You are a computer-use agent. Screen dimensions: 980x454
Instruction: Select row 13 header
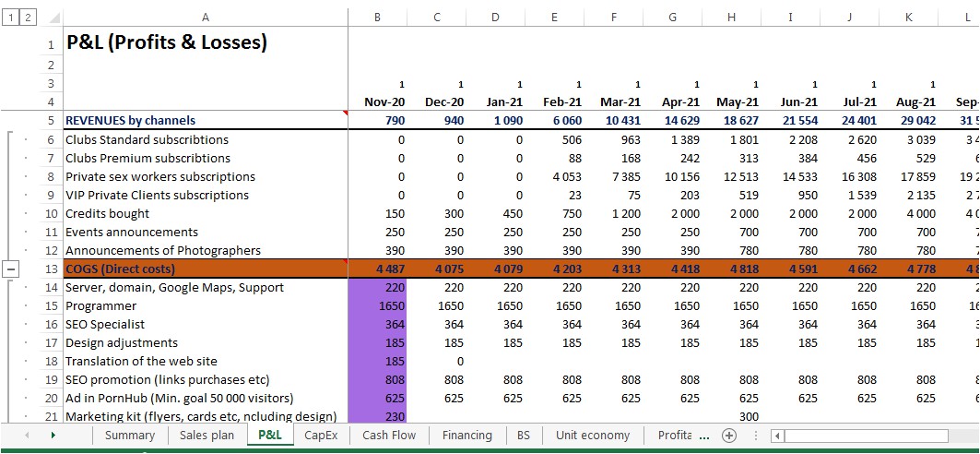[51, 269]
